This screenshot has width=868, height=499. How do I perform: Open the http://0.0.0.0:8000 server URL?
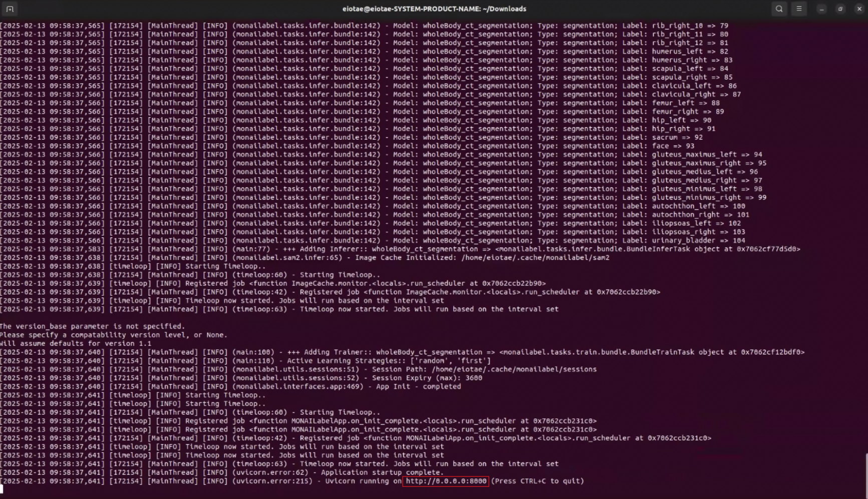coord(446,481)
